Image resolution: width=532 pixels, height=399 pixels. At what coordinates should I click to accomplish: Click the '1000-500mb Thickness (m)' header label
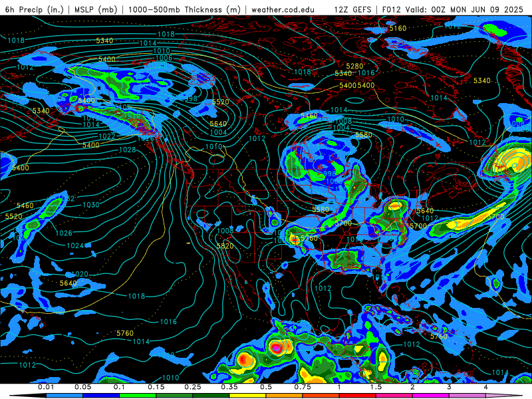184,9
